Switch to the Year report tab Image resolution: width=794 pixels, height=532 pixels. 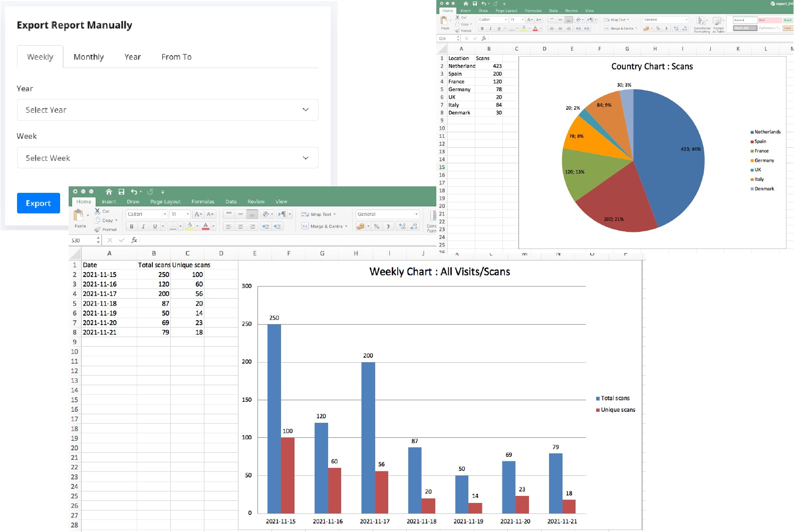click(x=133, y=57)
